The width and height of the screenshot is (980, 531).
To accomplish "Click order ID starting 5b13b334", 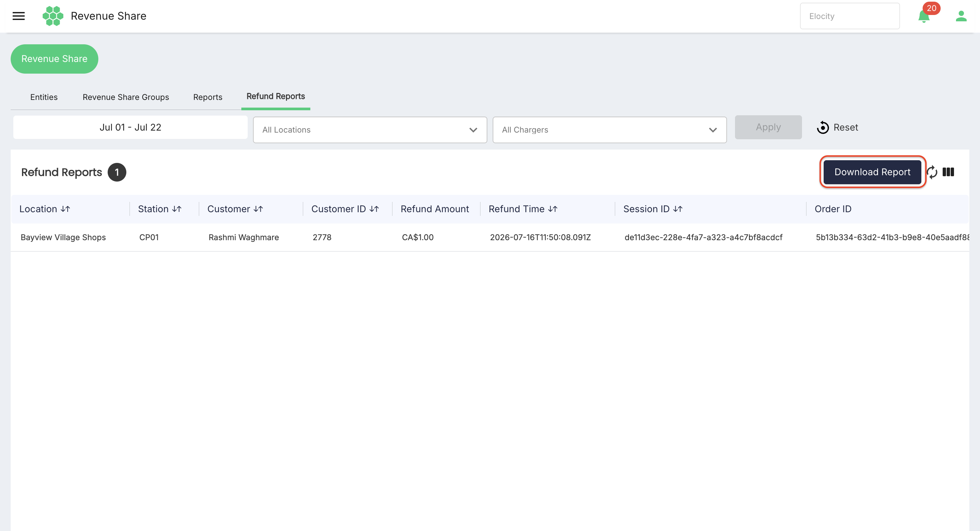I will pos(892,237).
